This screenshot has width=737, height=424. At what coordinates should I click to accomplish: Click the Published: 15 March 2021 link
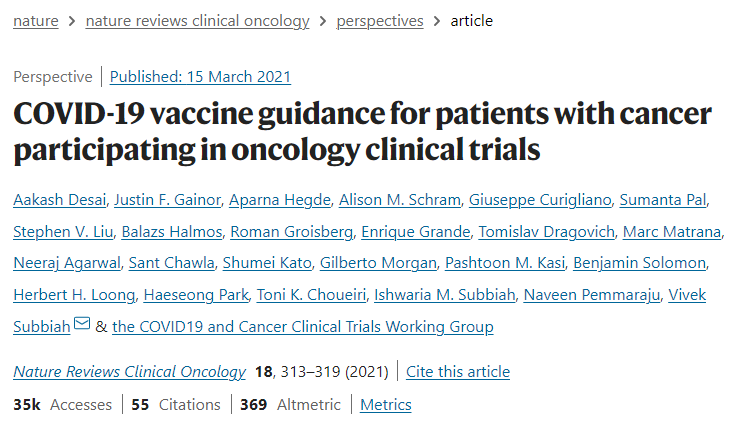click(200, 77)
